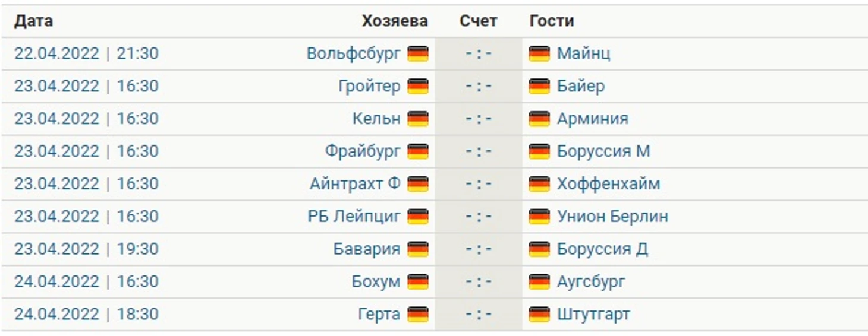Click the 24.04.2022 18:30 match date
The image size is (868, 336).
pos(86,314)
